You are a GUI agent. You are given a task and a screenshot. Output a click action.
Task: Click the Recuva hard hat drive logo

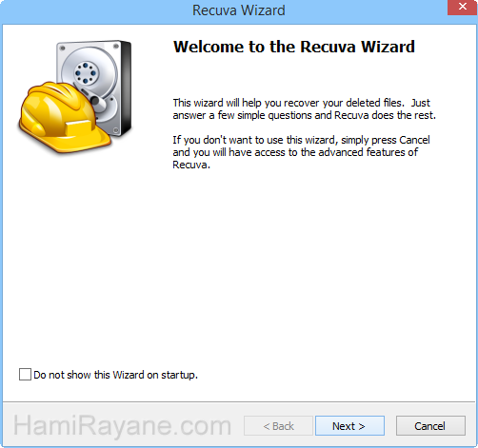point(75,98)
